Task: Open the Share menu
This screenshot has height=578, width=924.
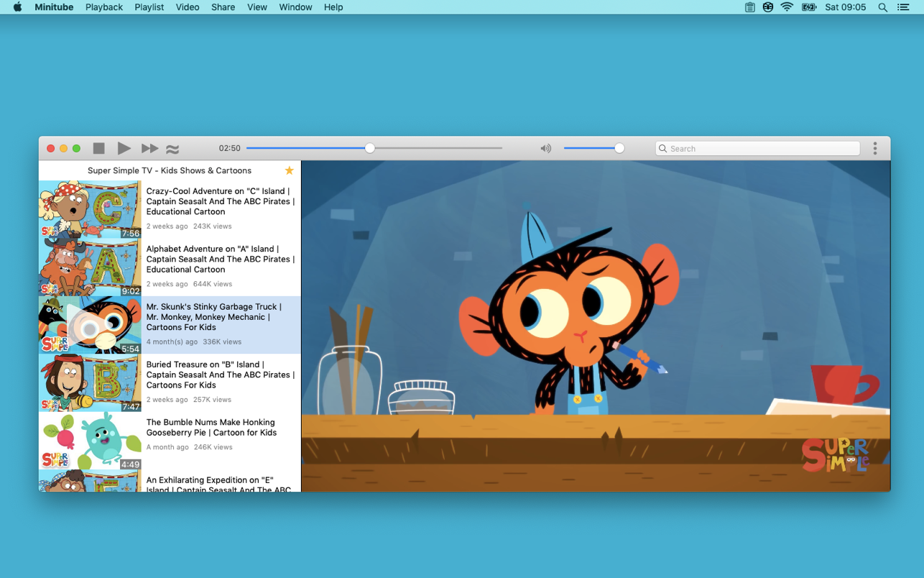Action: click(x=223, y=7)
